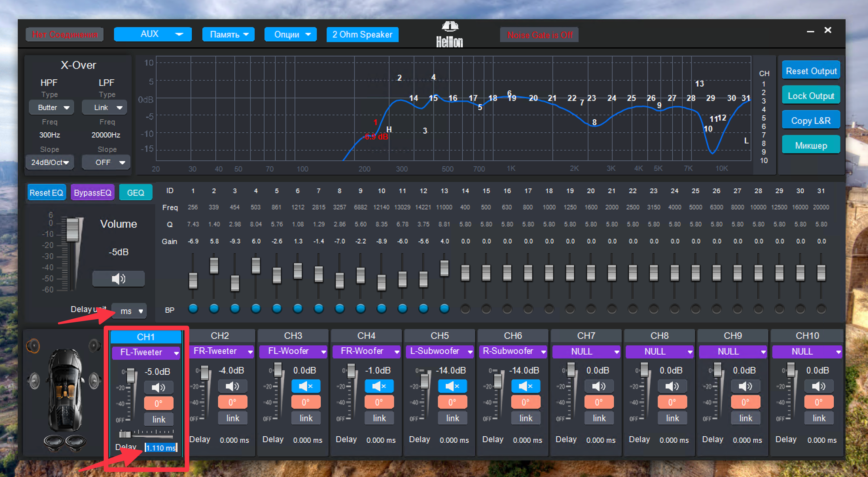Click the Reset EQ button
Screen dimensions: 868x477
tap(46, 193)
